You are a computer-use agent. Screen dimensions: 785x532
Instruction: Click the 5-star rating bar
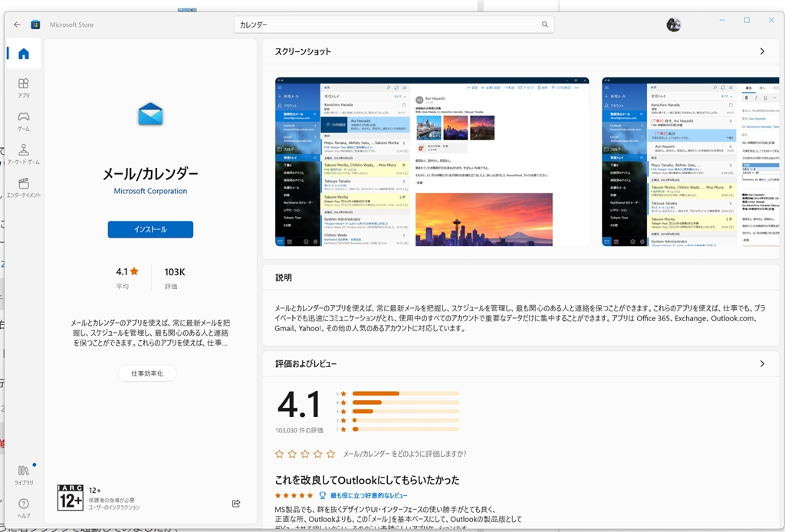coord(406,393)
